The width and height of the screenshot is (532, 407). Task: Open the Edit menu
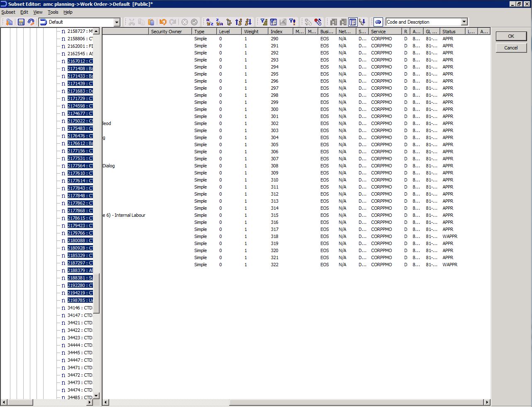(24, 12)
